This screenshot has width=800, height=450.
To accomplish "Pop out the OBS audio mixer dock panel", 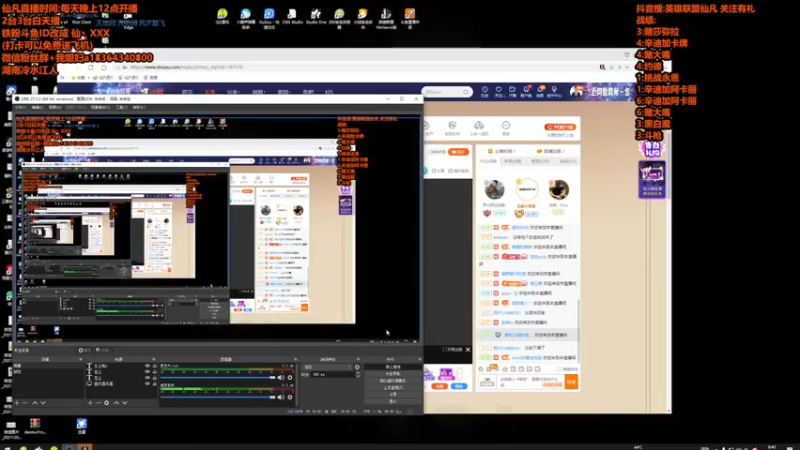I will [x=295, y=359].
